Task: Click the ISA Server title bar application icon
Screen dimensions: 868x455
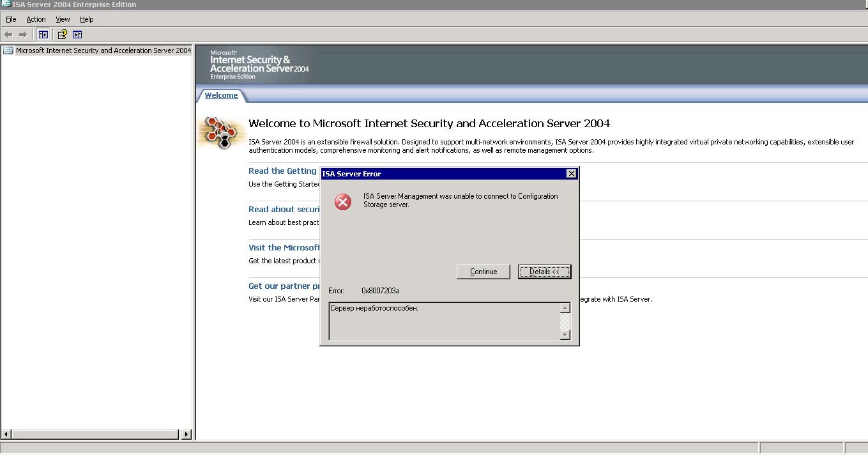Action: tap(6, 4)
